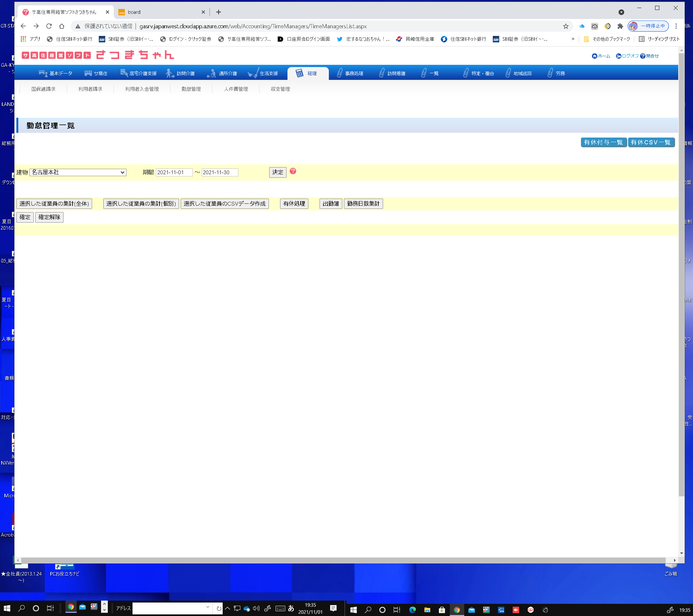Open Microsoft Edge from the taskbar
The image size is (693, 616).
pos(412,610)
